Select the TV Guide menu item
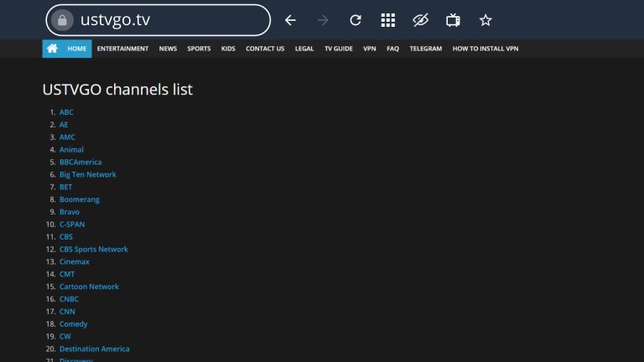This screenshot has height=362, width=644. tap(339, 49)
